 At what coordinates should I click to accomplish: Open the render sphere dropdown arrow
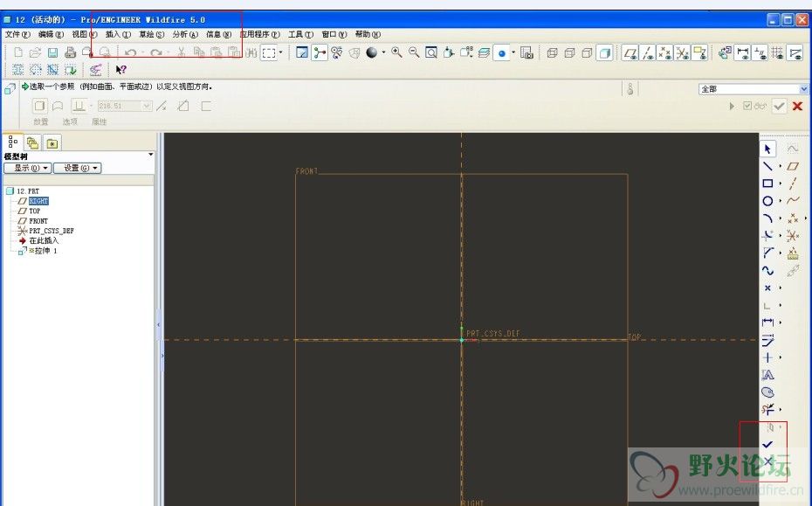[383, 52]
